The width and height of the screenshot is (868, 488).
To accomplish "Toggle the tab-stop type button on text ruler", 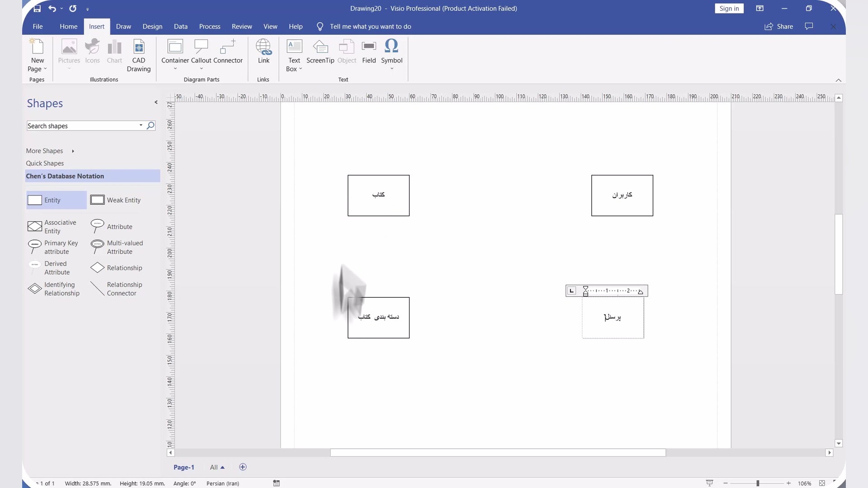I will [x=572, y=291].
